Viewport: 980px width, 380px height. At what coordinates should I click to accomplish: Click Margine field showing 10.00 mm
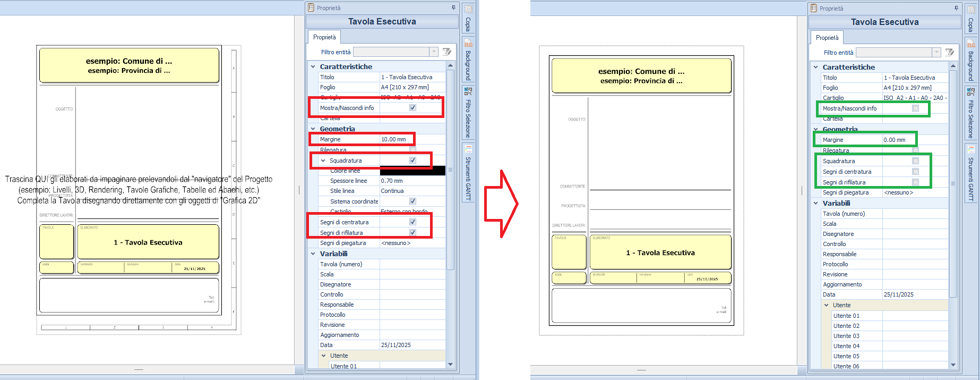tap(396, 139)
